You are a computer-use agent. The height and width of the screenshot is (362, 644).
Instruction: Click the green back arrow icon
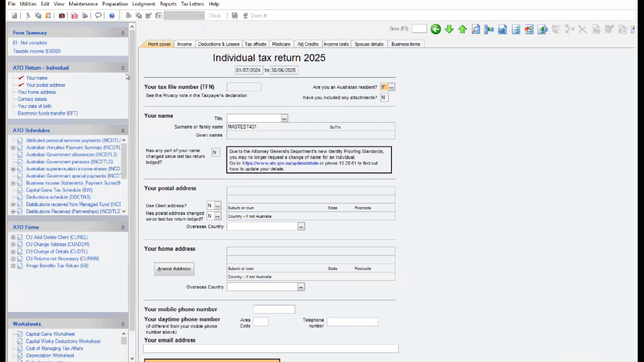(436, 29)
